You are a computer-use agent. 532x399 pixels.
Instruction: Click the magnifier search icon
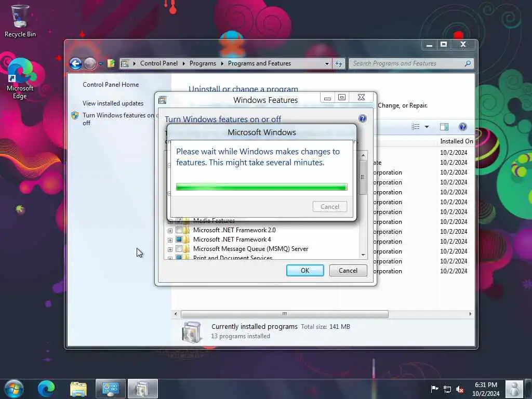pos(468,63)
